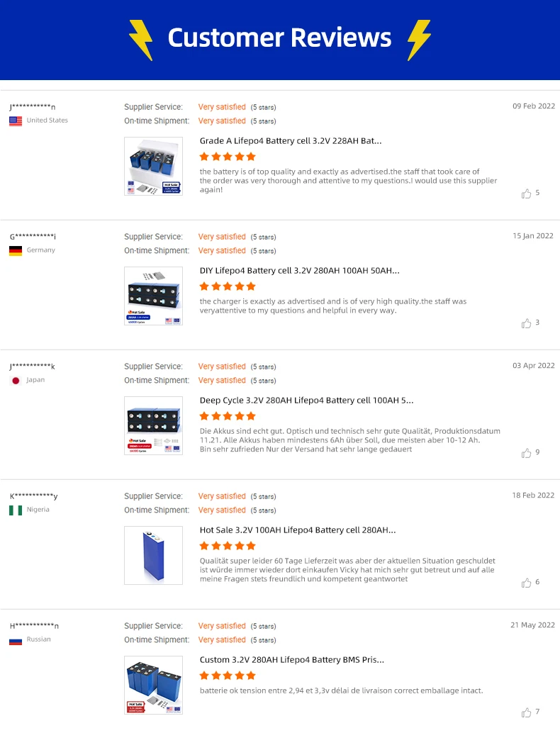The height and width of the screenshot is (738, 560).
Task: Open Grade A Lifepo4 Battery cell 228AH link
Action: [291, 141]
